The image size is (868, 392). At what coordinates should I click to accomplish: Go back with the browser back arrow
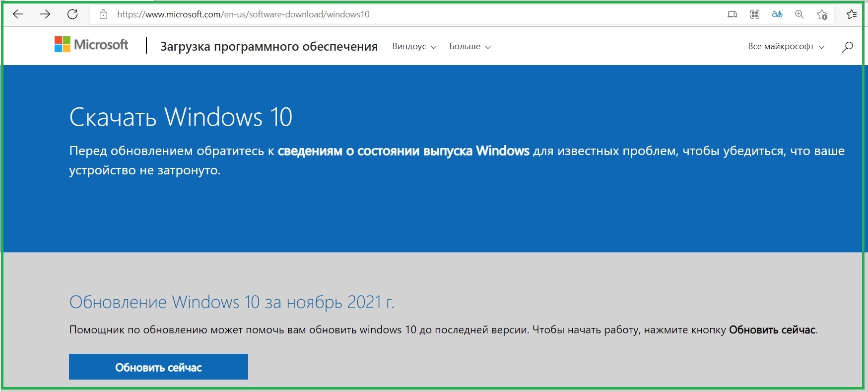(x=18, y=14)
